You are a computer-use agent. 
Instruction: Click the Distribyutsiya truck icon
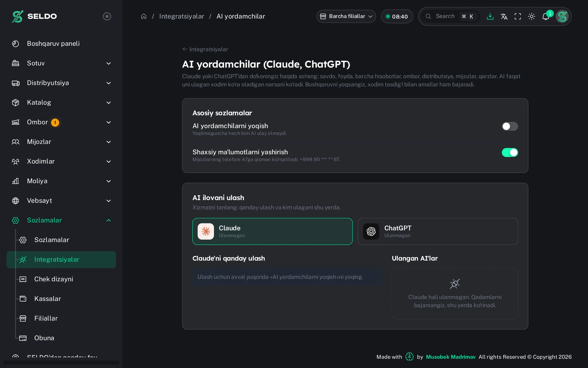tap(16, 83)
